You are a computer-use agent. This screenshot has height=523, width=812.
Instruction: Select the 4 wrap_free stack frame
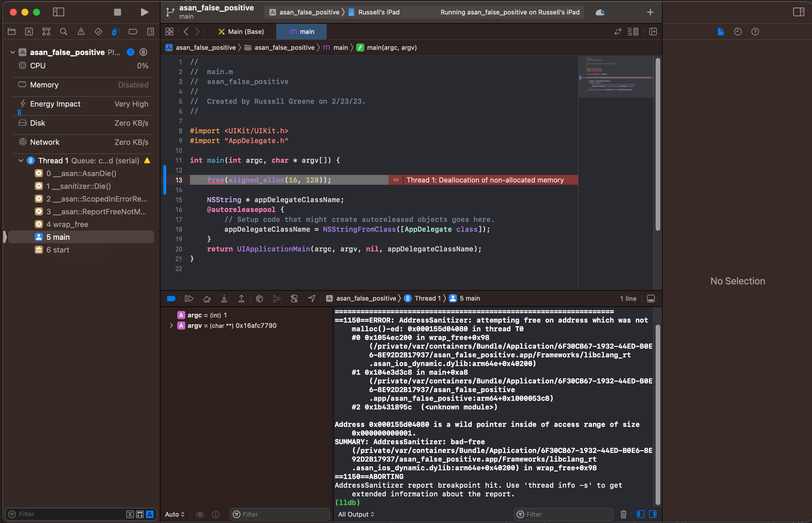point(67,224)
